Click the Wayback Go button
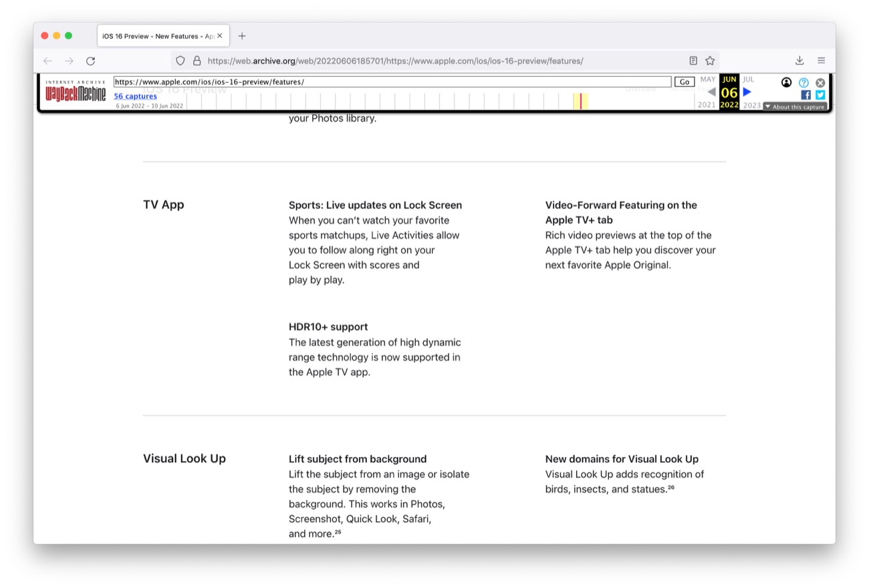This screenshot has width=869, height=588. 685,82
